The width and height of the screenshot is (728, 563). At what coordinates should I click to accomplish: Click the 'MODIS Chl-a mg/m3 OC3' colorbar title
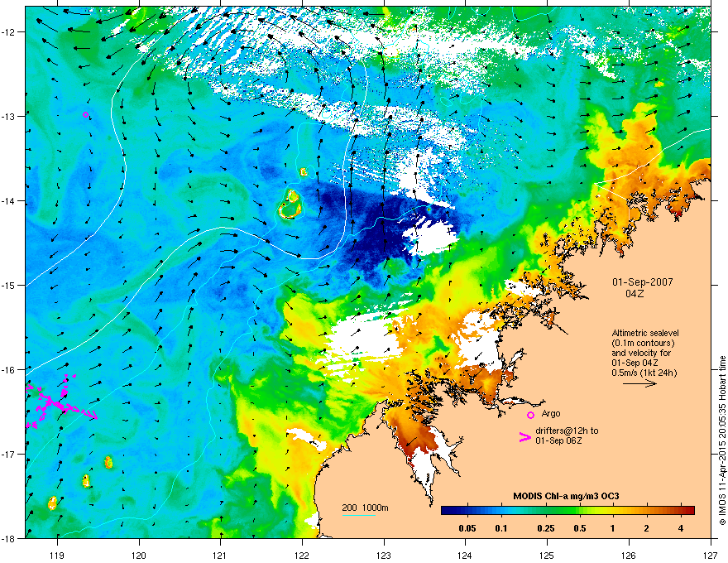pos(566,496)
